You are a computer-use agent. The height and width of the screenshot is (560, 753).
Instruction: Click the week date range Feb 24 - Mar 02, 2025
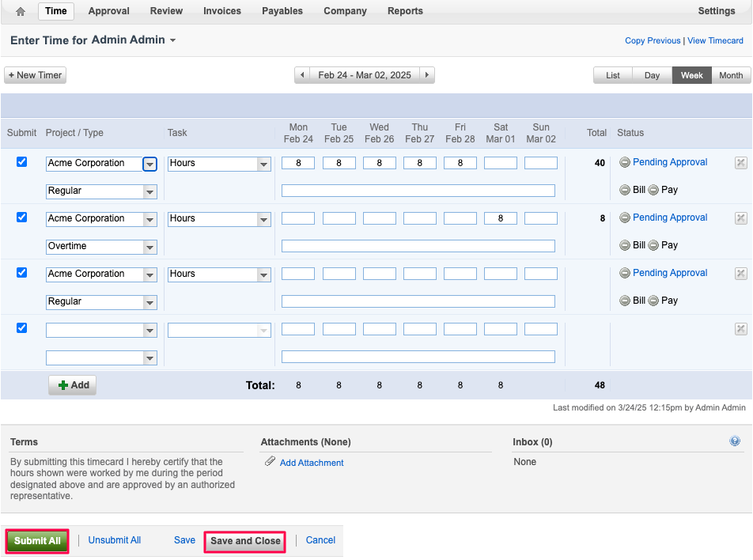pos(365,75)
